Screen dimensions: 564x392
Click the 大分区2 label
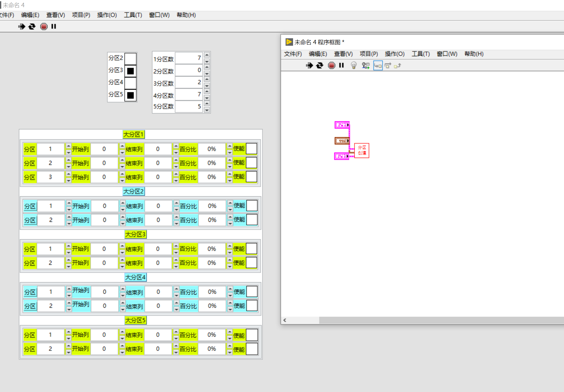point(134,191)
